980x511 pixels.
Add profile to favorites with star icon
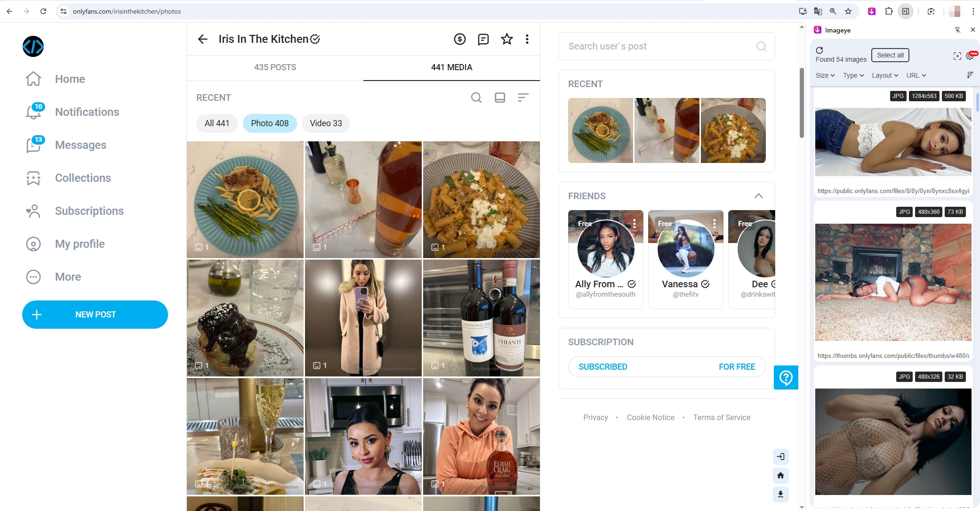click(507, 39)
